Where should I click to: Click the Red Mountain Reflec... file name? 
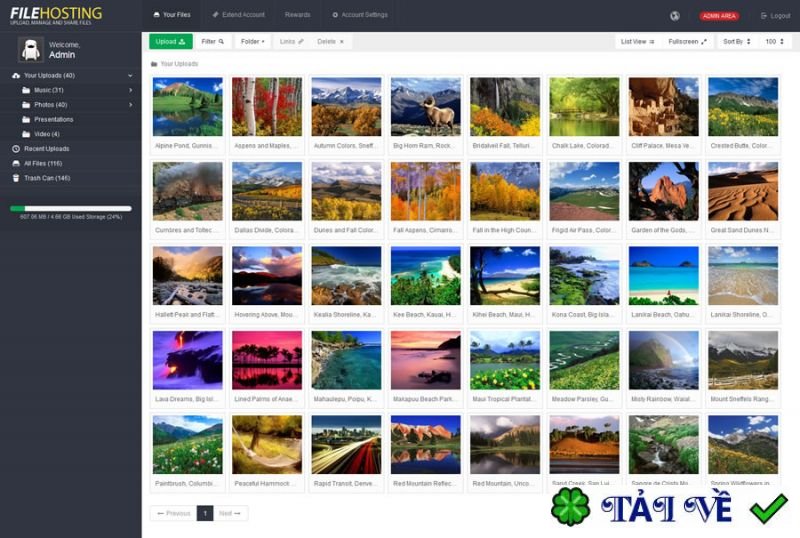(422, 483)
